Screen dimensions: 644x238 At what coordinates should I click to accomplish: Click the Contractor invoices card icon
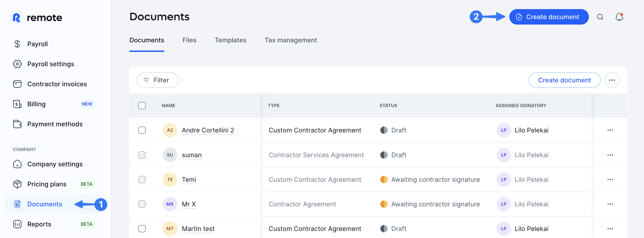tap(17, 84)
